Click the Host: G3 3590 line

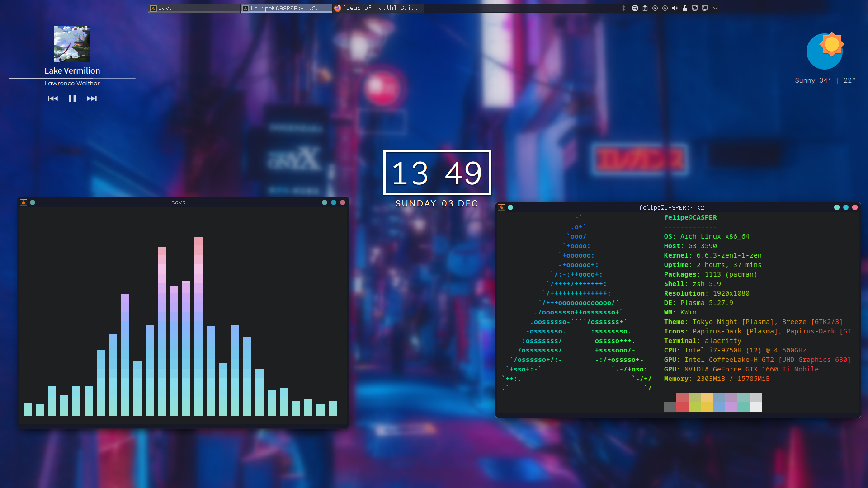coord(690,246)
